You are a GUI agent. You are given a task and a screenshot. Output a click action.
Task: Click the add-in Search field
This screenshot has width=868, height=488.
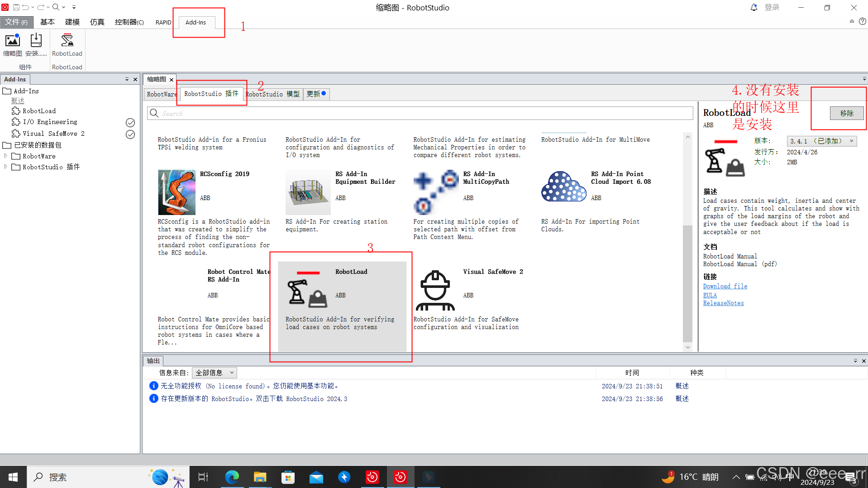420,113
